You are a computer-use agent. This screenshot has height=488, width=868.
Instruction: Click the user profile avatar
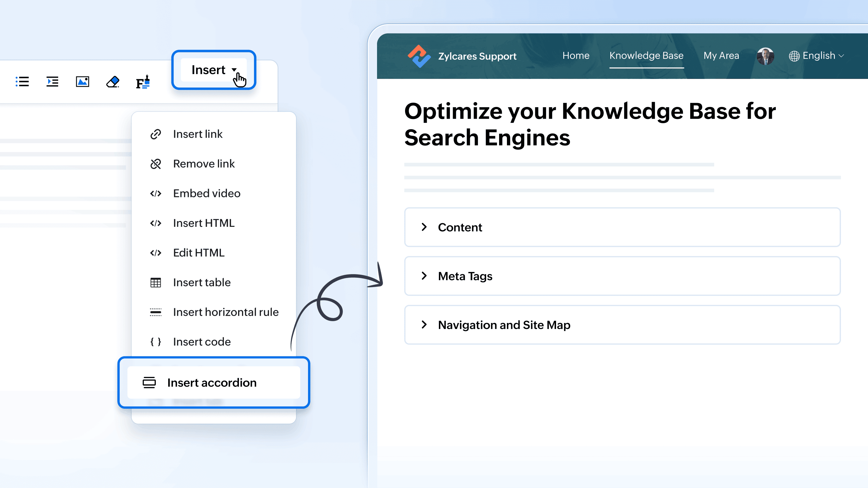pyautogui.click(x=765, y=56)
